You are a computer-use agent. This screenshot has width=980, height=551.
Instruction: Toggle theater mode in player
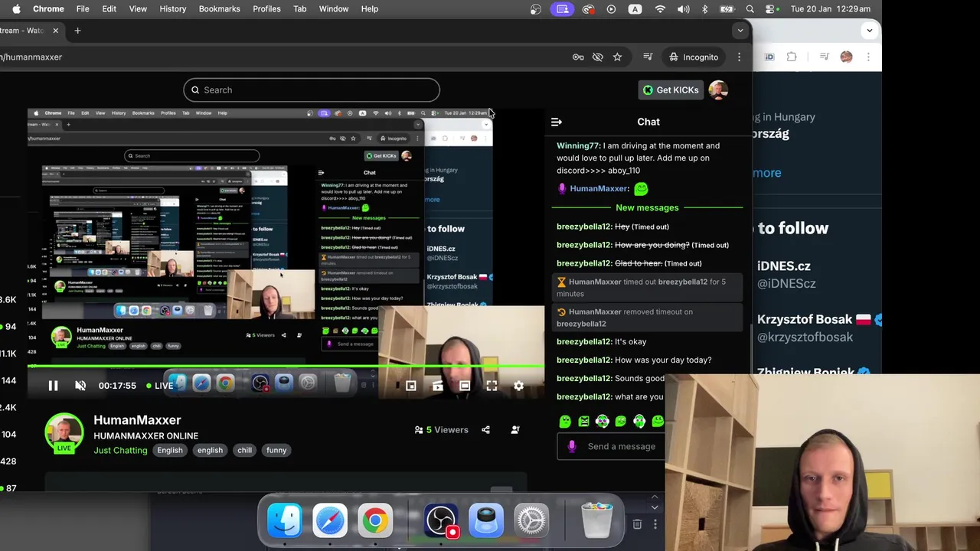(465, 386)
